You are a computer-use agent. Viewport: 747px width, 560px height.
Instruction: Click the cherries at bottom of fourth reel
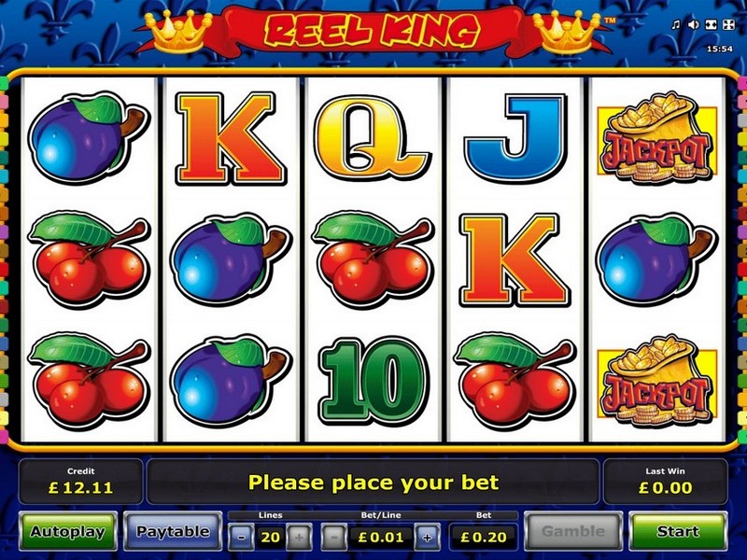tap(514, 382)
